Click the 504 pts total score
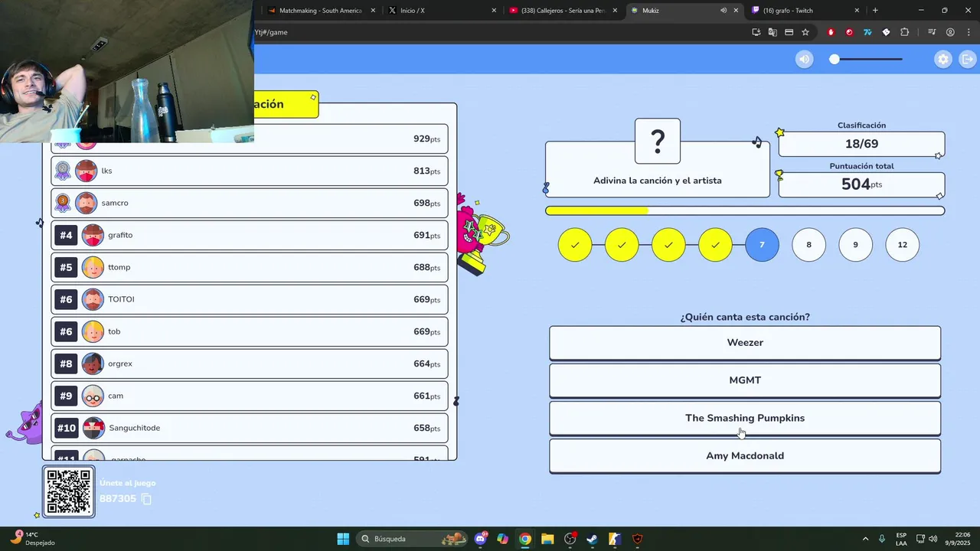The image size is (980, 551). (x=861, y=184)
